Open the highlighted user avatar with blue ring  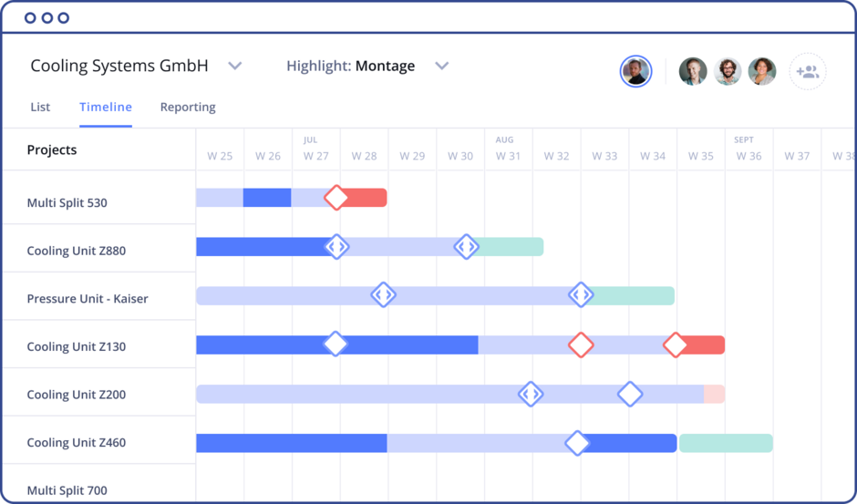coord(635,71)
